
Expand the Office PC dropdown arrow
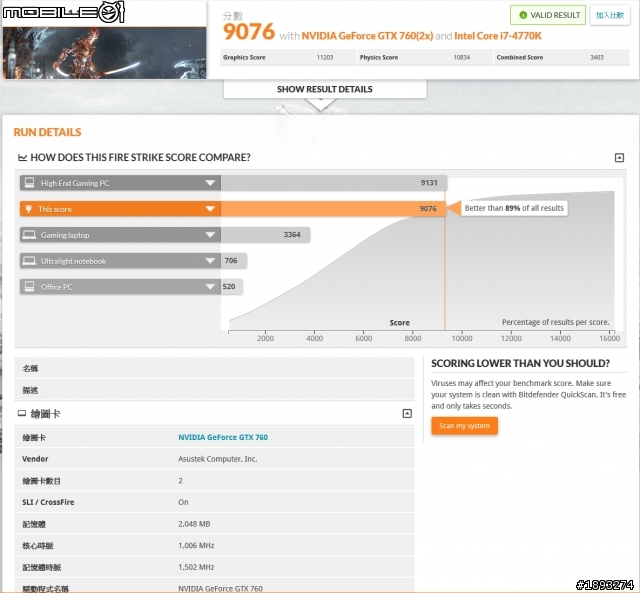coord(210,287)
